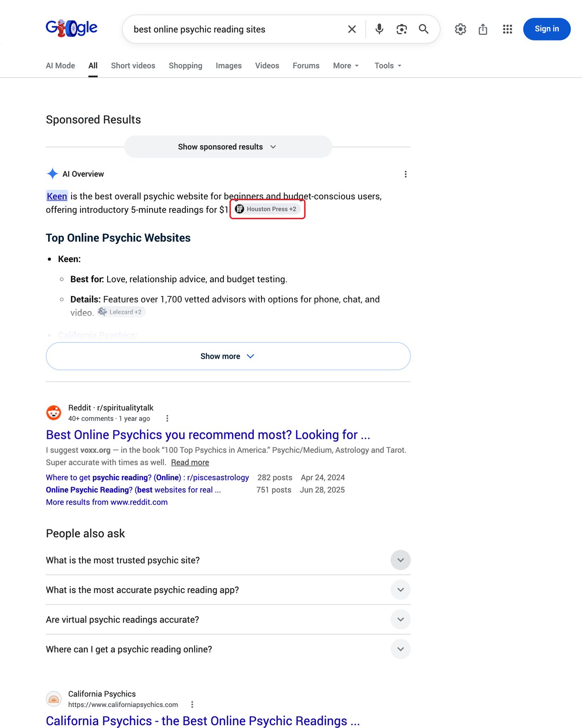Click the magnifying glass search icon
Image resolution: width=582 pixels, height=728 pixels.
pos(424,29)
